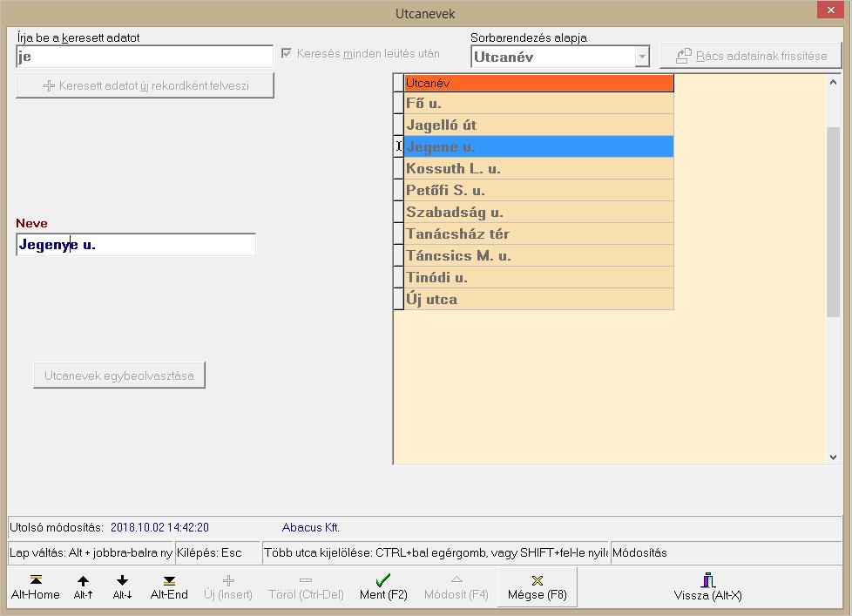Select the 'Jagelló út' row
Screen dimensions: 852x616
pos(538,125)
